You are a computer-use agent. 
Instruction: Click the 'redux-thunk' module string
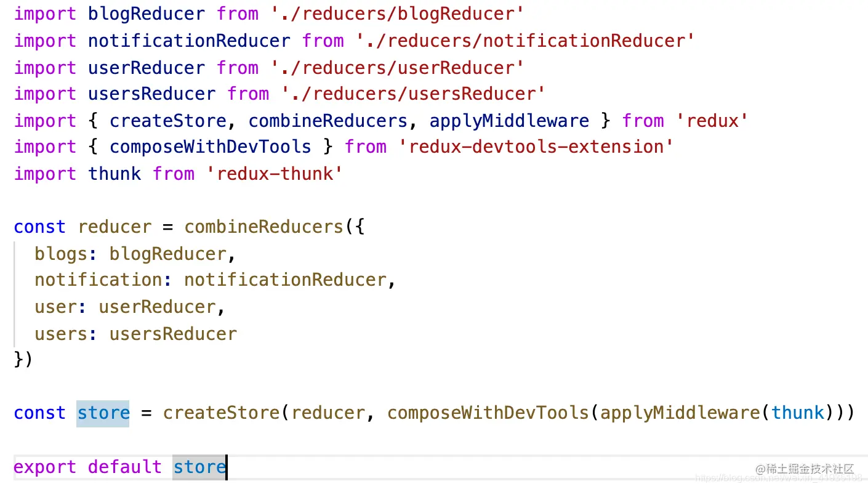[x=275, y=174]
